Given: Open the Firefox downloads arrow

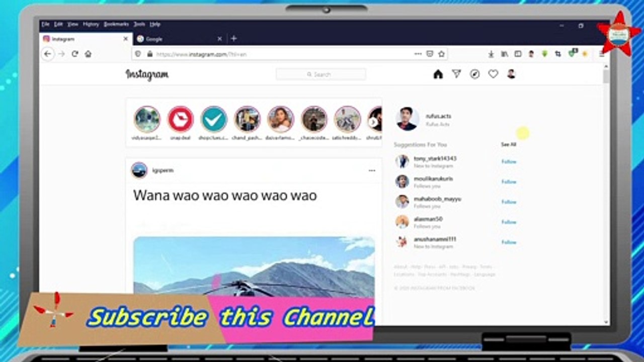Looking at the screenshot, I should tap(491, 54).
